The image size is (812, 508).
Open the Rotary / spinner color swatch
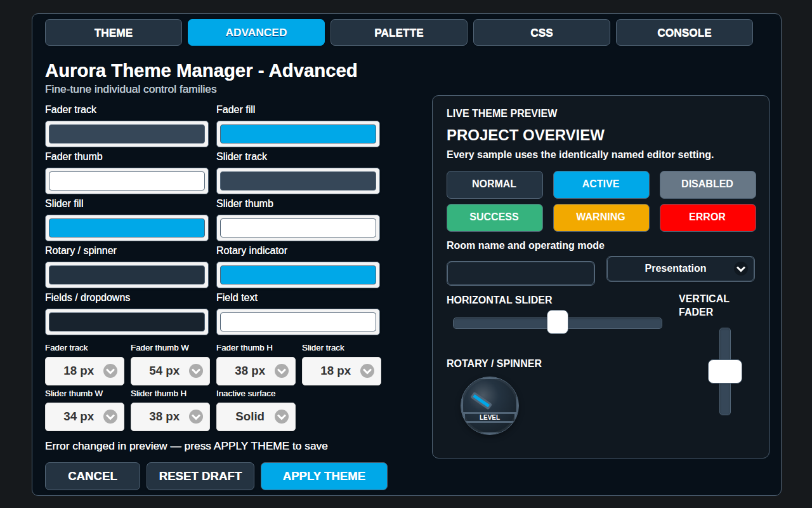coord(127,275)
